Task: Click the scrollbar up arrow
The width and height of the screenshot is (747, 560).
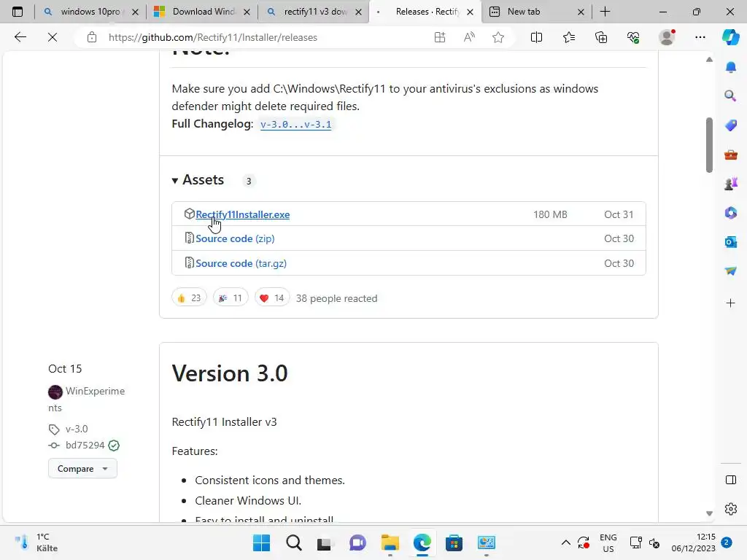Action: click(x=709, y=60)
